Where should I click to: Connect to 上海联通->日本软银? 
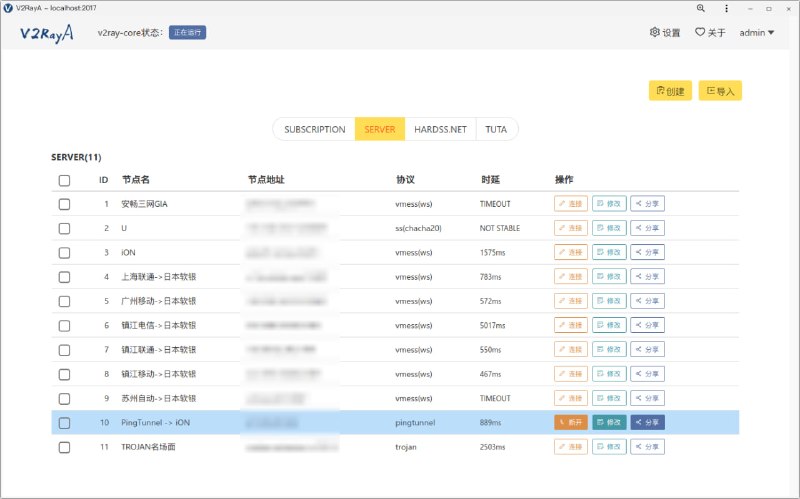[x=571, y=277]
